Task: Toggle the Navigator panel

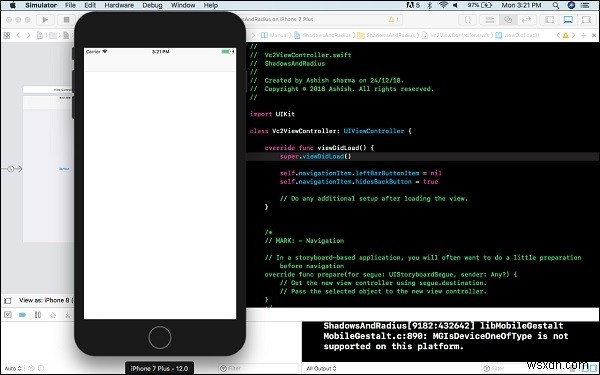Action: (549, 20)
